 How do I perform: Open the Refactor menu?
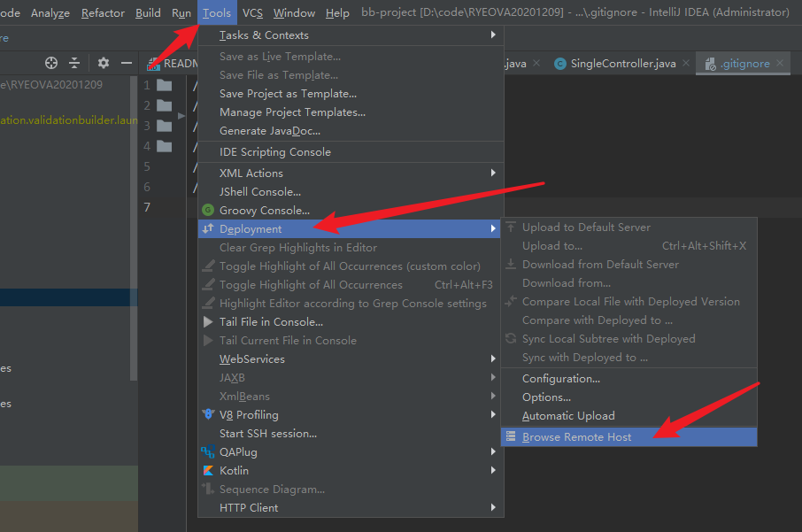coord(103,12)
